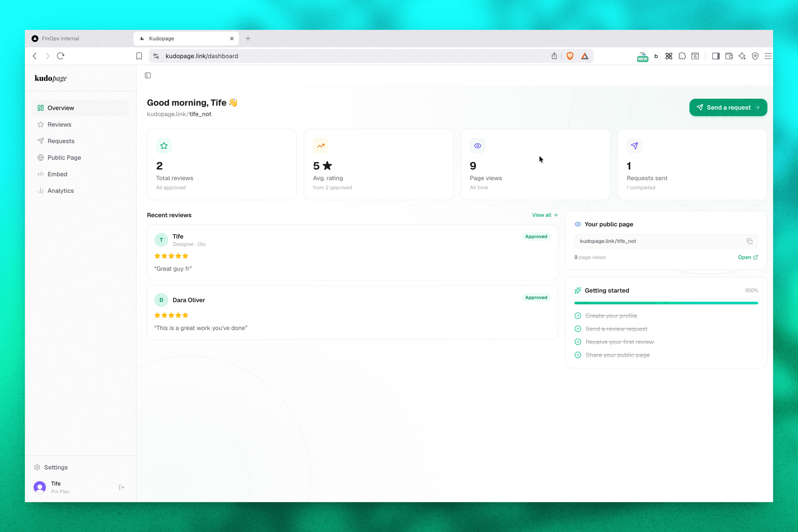Screen dimensions: 798x532
Task: Toggle the sidebar collapse icon
Action: (x=148, y=75)
